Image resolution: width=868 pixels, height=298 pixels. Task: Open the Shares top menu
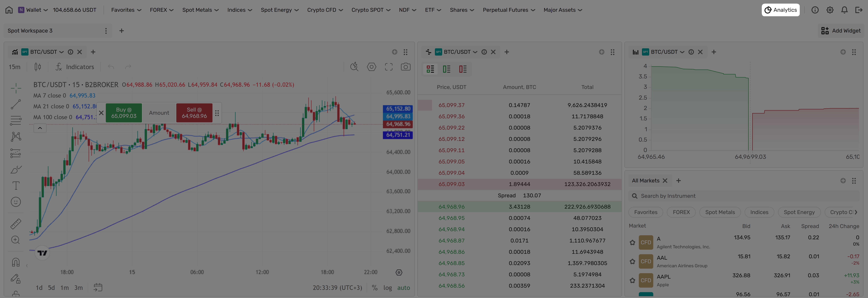tap(462, 10)
